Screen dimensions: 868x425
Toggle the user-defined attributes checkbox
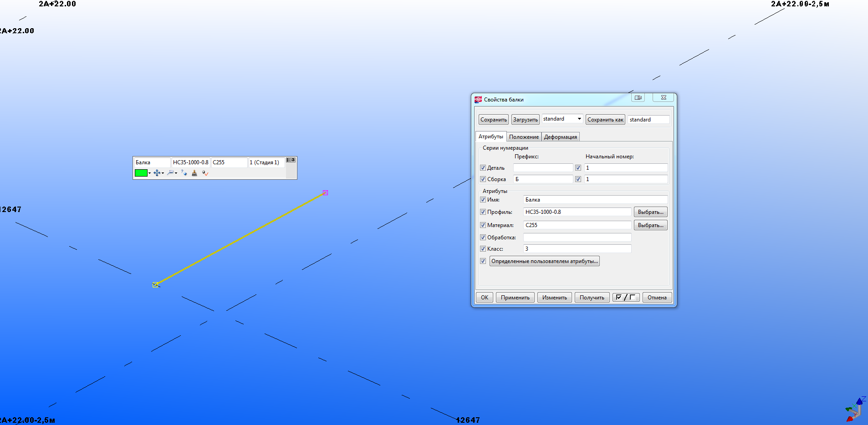(483, 261)
